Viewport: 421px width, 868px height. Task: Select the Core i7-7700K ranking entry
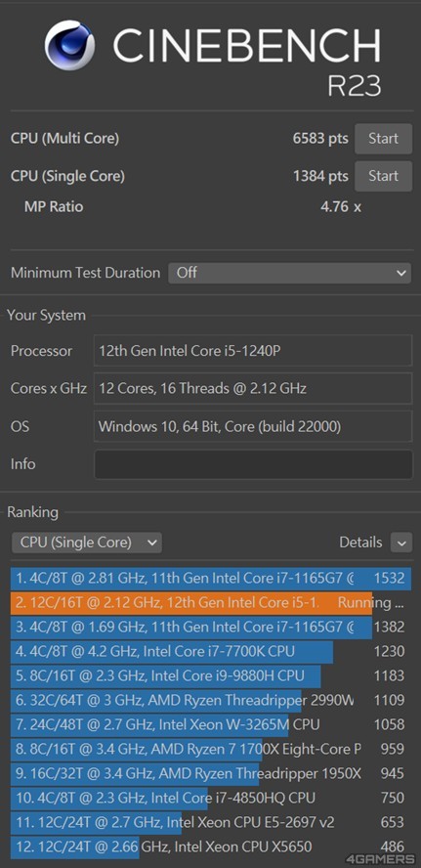[x=211, y=652]
